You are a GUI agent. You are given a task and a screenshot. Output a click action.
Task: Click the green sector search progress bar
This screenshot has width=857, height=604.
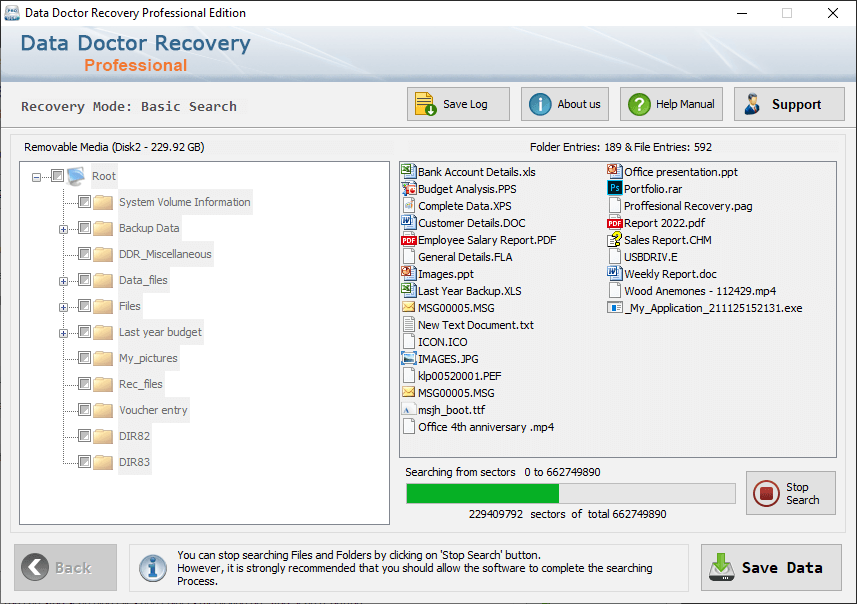pyautogui.click(x=571, y=494)
